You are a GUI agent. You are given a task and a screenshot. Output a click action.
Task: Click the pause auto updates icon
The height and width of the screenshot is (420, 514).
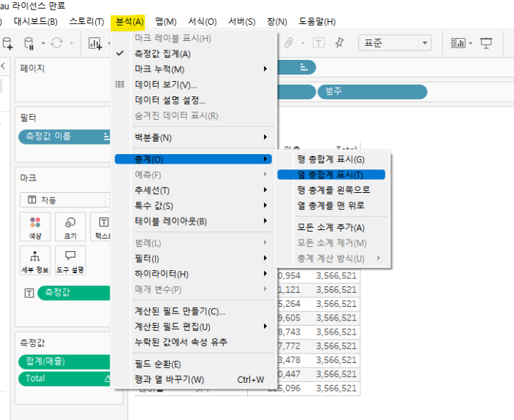[29, 43]
